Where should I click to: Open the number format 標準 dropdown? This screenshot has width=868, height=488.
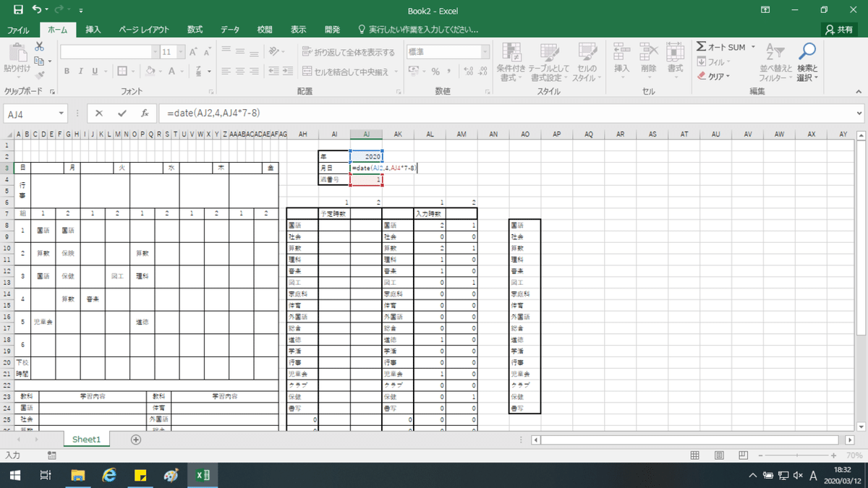click(486, 52)
